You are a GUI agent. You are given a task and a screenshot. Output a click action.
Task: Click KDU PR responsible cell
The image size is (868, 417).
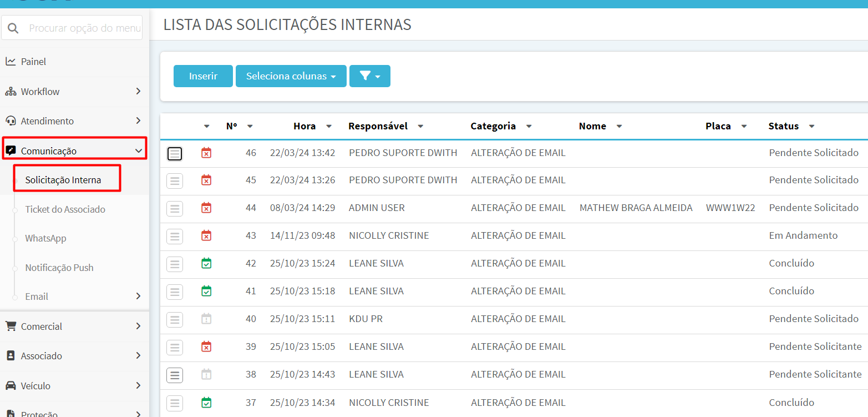click(x=366, y=319)
